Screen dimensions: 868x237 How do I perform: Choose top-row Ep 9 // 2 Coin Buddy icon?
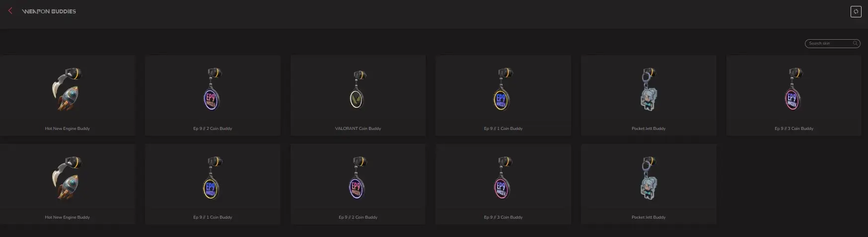pos(213,90)
